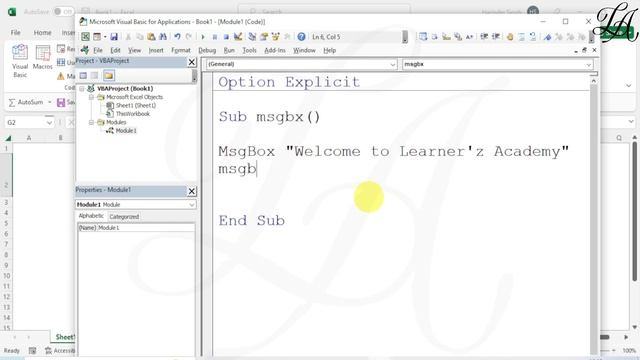Open the Excel Name Box dropdown
Screen dimensions: 640x360
pos(49,122)
